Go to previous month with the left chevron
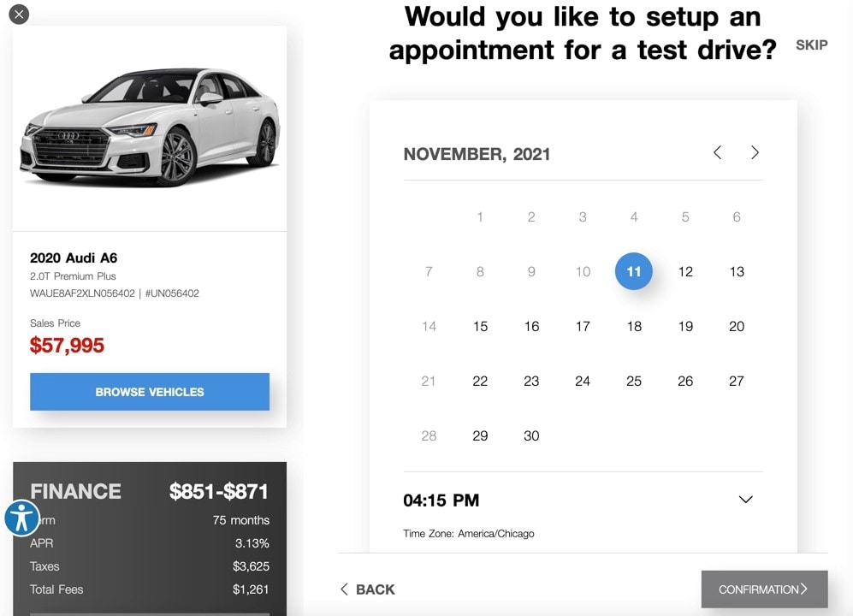Screen dimensions: 853x616 (x=718, y=152)
